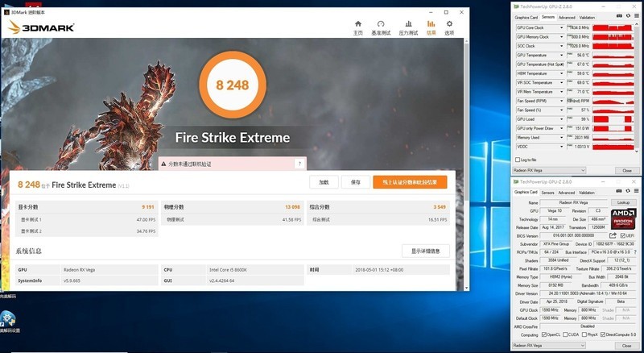Open the GPU Core Clock sensor dropdown
644x353 pixels.
pos(561,27)
